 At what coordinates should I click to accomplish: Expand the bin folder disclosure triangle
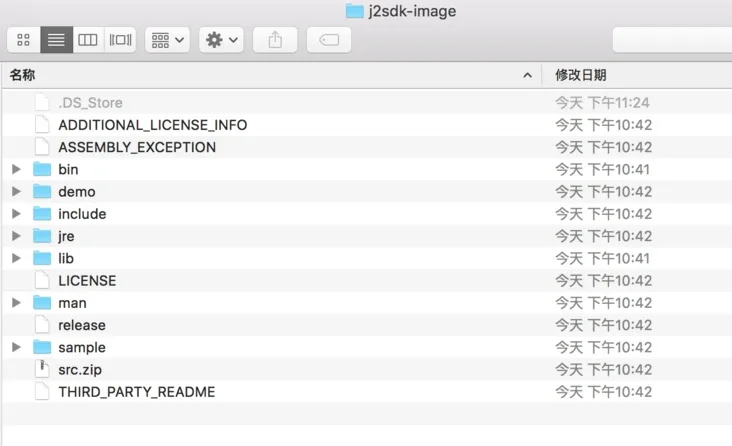tap(16, 169)
